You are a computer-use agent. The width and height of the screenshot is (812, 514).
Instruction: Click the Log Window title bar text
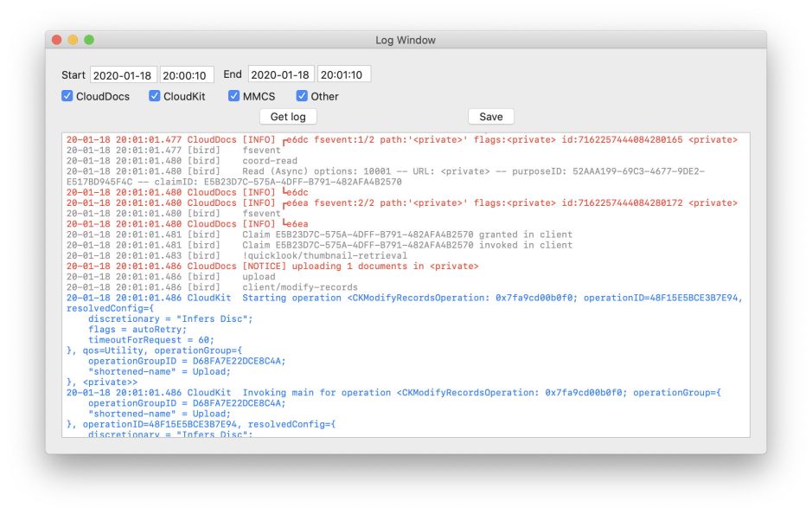405,40
